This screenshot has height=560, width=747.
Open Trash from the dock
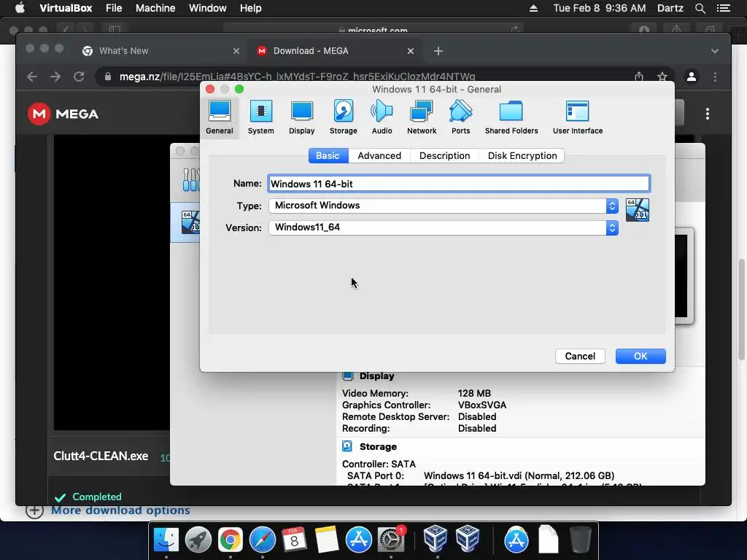coord(580,540)
